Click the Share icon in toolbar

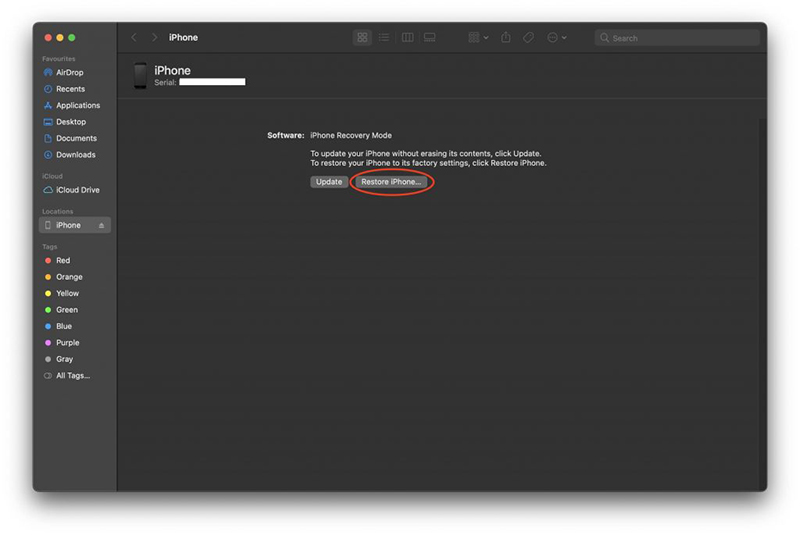point(505,38)
